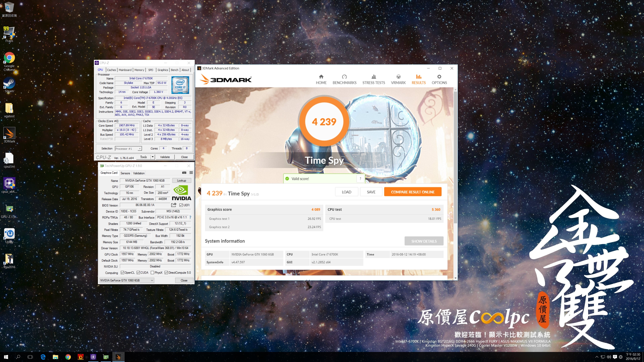Click SHOW DETAILS button
644x362 pixels.
click(424, 241)
